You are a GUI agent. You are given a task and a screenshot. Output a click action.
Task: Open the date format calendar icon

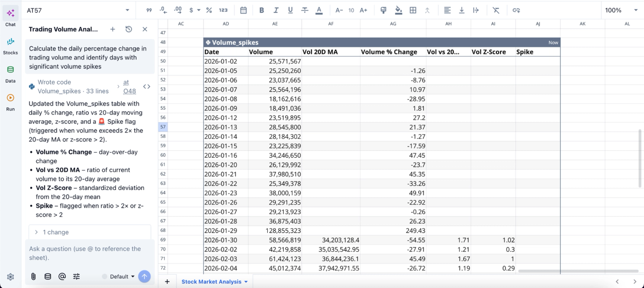[x=243, y=10]
